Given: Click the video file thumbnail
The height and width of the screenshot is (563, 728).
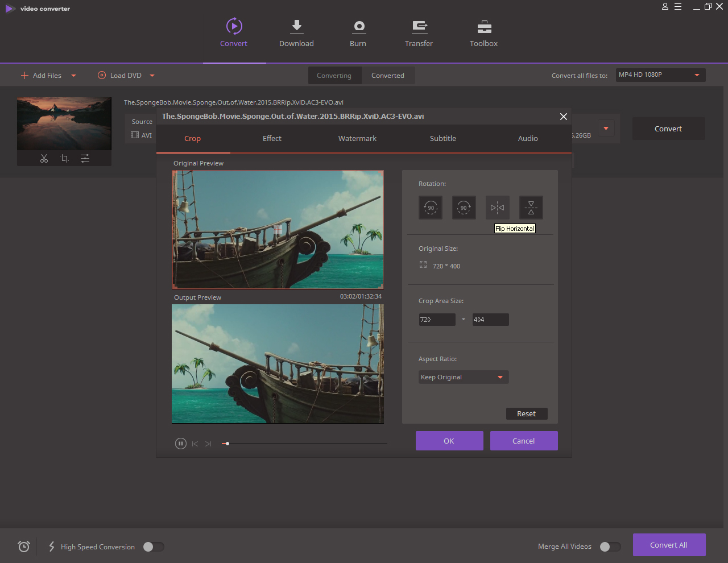Looking at the screenshot, I should coord(64,123).
